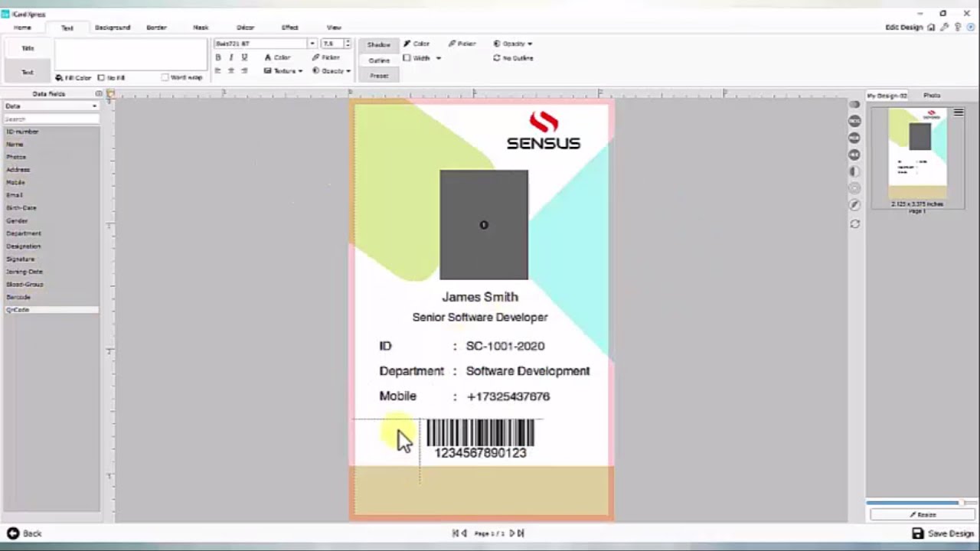The image size is (980, 551).
Task: Go to last page arrow
Action: (x=521, y=533)
